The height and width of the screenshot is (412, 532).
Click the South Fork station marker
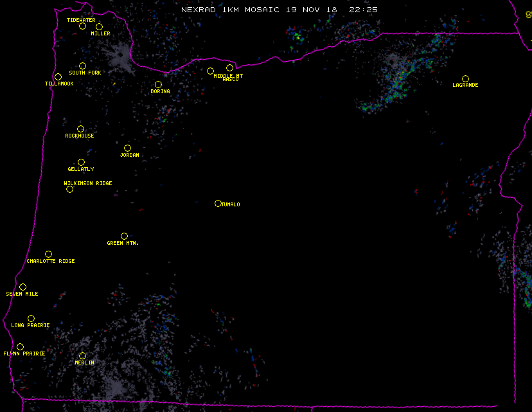coord(82,66)
